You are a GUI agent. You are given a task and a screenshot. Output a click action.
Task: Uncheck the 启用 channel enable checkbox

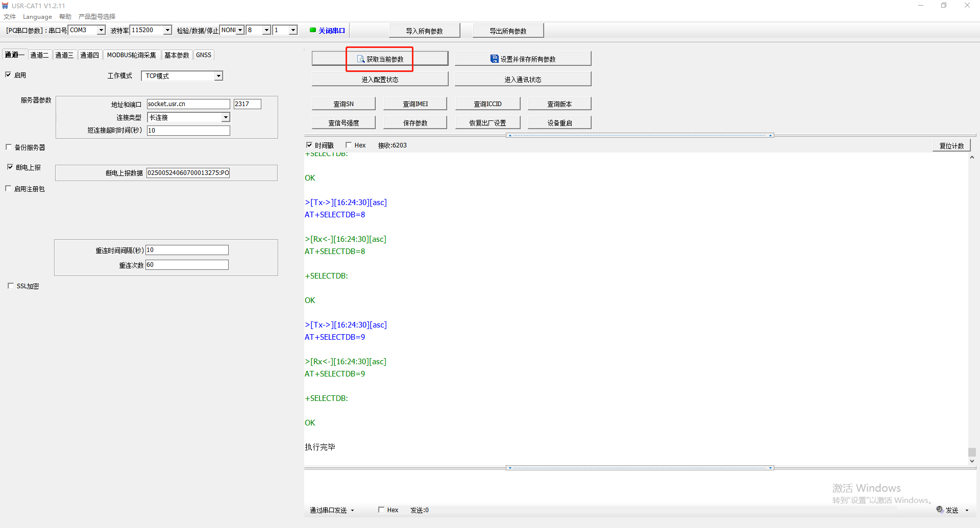coord(8,74)
